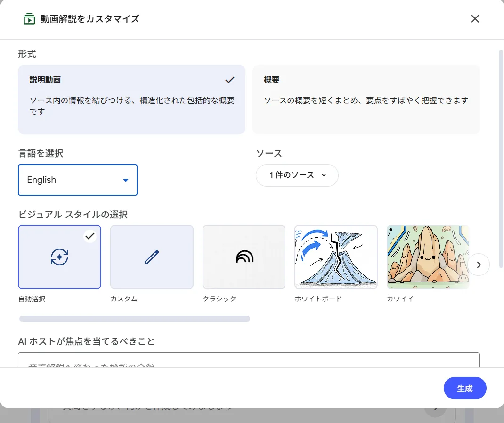This screenshot has width=504, height=423.
Task: Click the video overview icon in header
Action: click(29, 19)
